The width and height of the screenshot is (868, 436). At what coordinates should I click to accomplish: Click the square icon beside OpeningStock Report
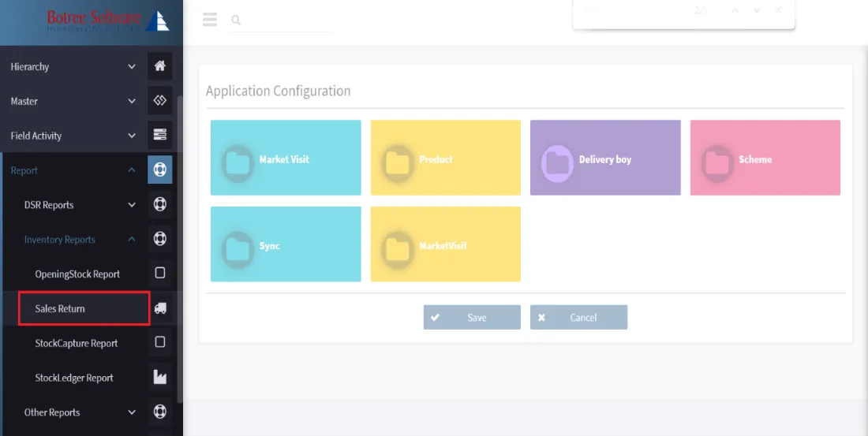[160, 274]
